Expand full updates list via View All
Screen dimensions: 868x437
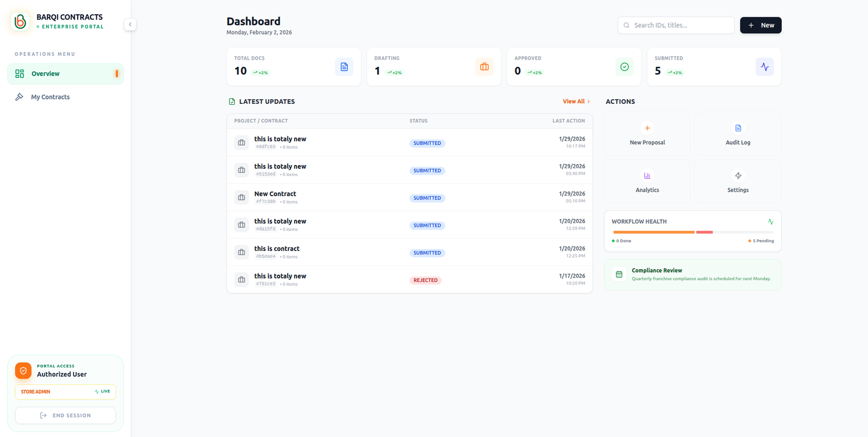pyautogui.click(x=576, y=102)
